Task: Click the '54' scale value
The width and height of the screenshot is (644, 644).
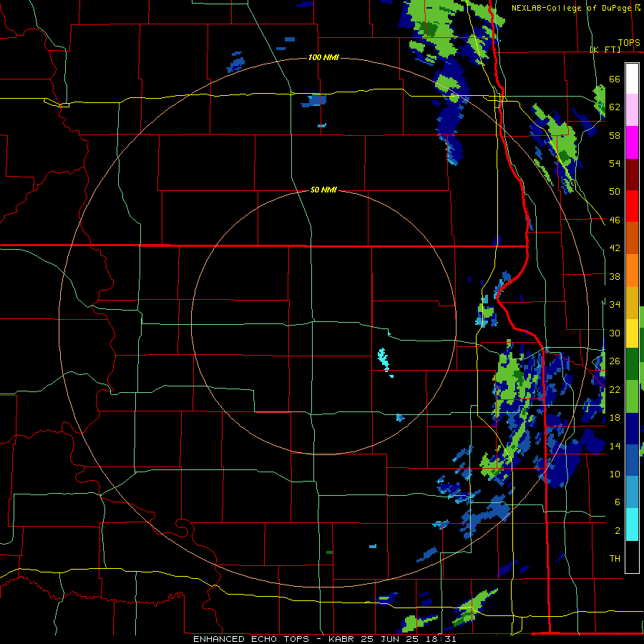Action: 615,163
